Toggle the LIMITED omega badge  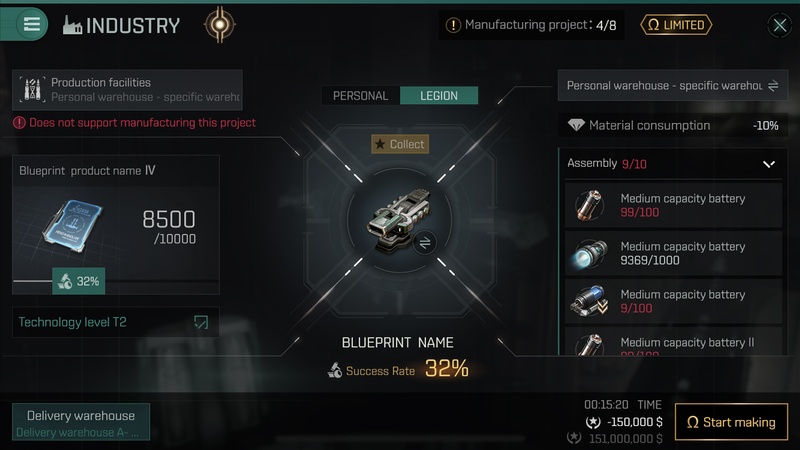676,25
